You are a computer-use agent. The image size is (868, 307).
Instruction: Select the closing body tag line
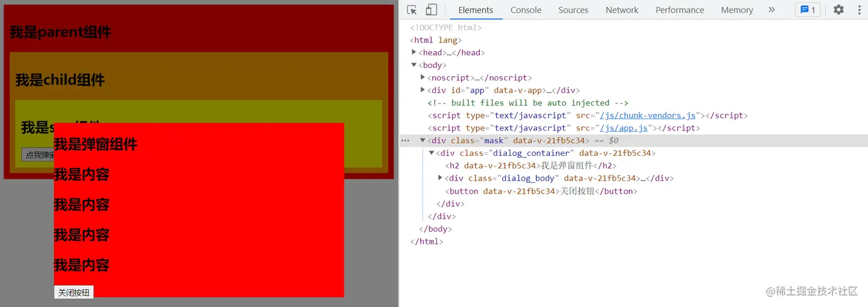435,229
